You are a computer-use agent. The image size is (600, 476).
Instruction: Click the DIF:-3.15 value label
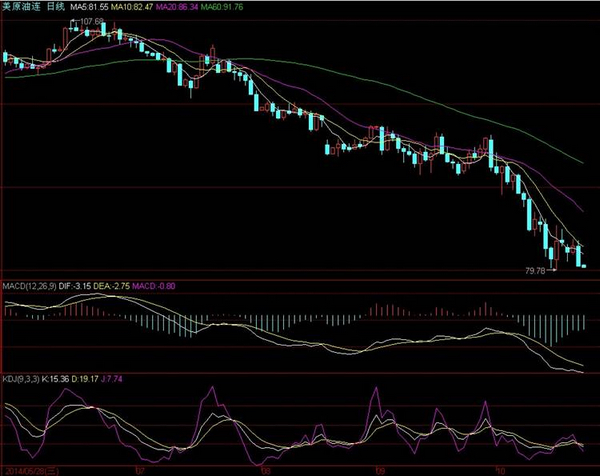78,285
